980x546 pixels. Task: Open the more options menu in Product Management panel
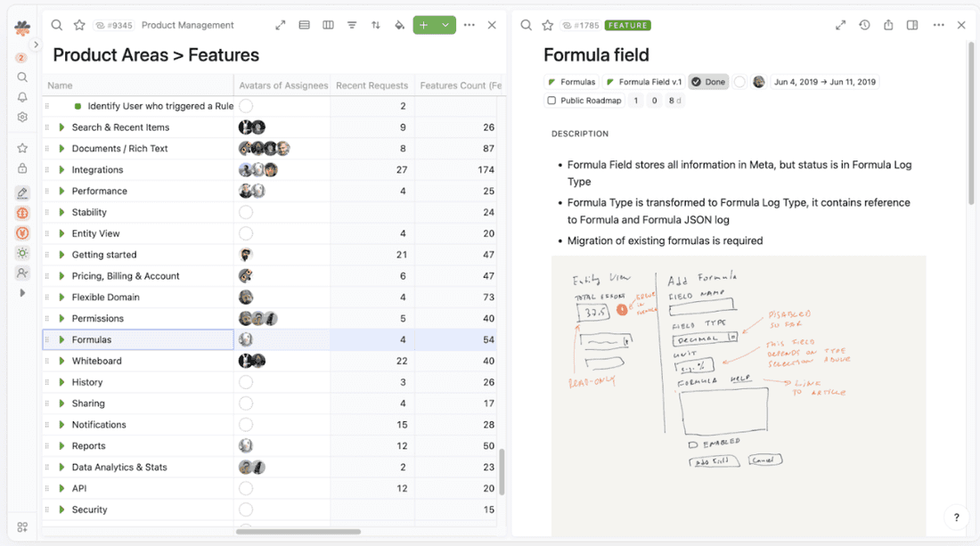[x=470, y=25]
